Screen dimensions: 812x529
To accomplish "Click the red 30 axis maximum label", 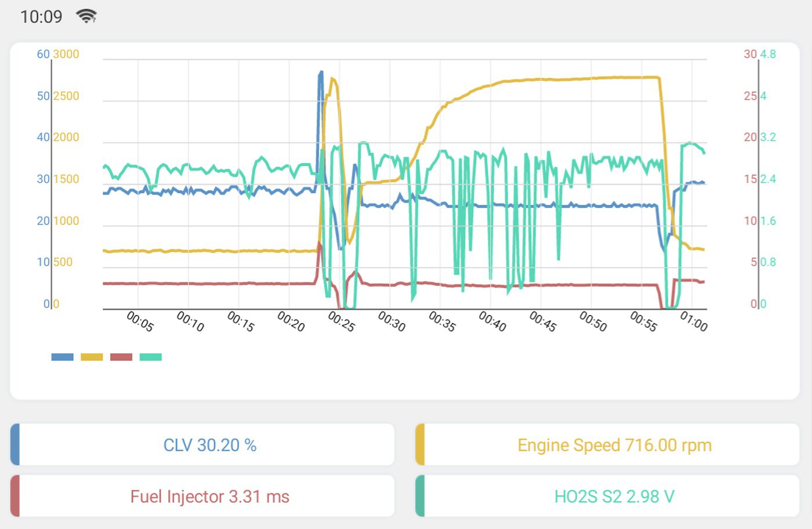I will click(x=751, y=54).
